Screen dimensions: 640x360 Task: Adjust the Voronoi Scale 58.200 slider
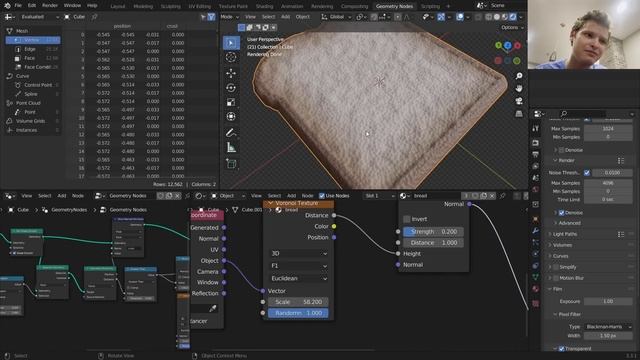click(298, 302)
